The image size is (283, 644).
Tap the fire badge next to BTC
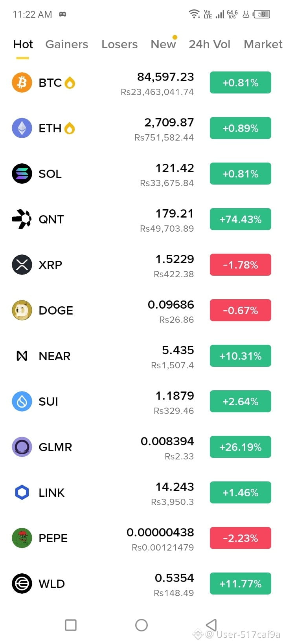click(70, 82)
